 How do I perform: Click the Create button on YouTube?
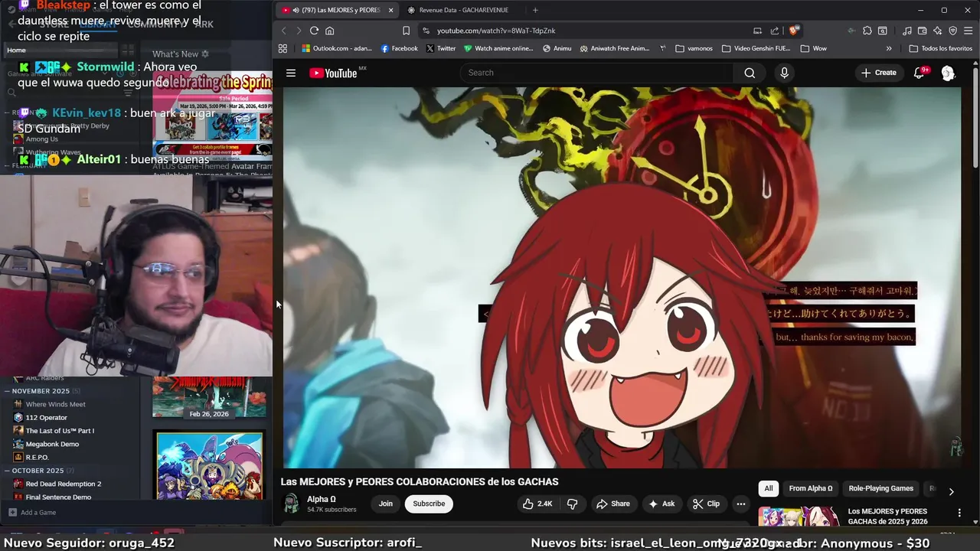point(879,73)
